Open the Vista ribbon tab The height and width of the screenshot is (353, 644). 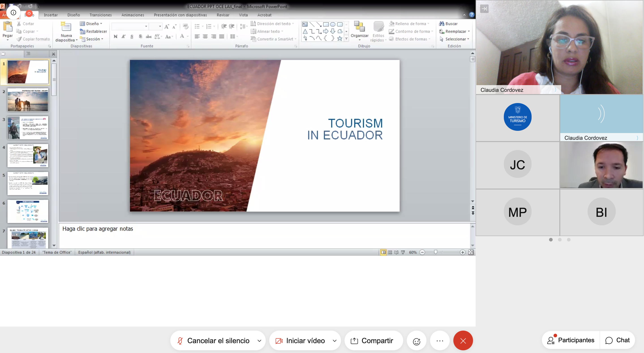coord(243,15)
